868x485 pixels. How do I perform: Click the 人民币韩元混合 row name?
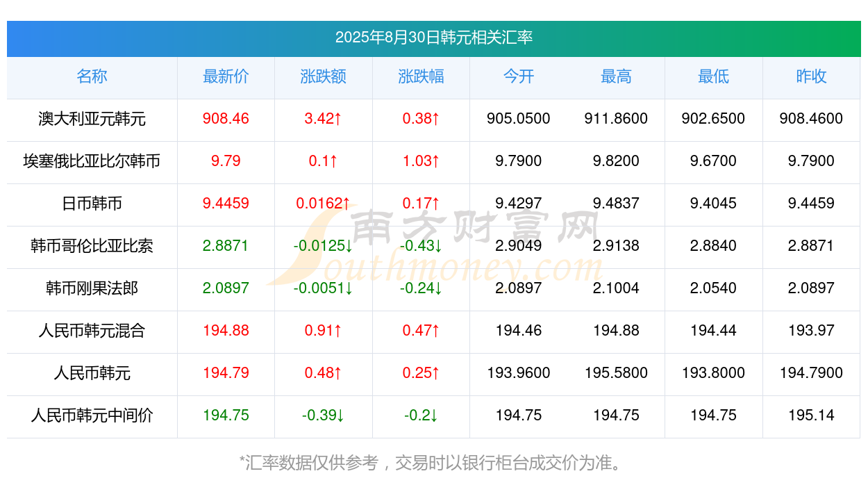click(x=92, y=331)
